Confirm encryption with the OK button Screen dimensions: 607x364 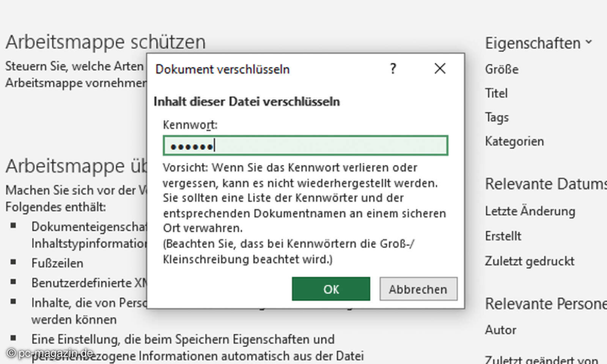point(330,289)
